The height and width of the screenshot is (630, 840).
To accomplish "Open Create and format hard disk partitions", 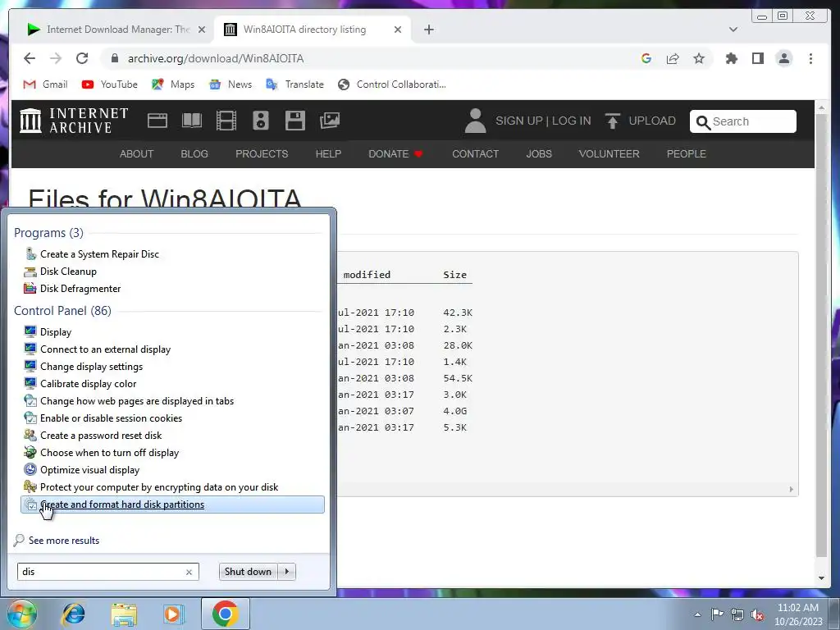I will pos(172,504).
